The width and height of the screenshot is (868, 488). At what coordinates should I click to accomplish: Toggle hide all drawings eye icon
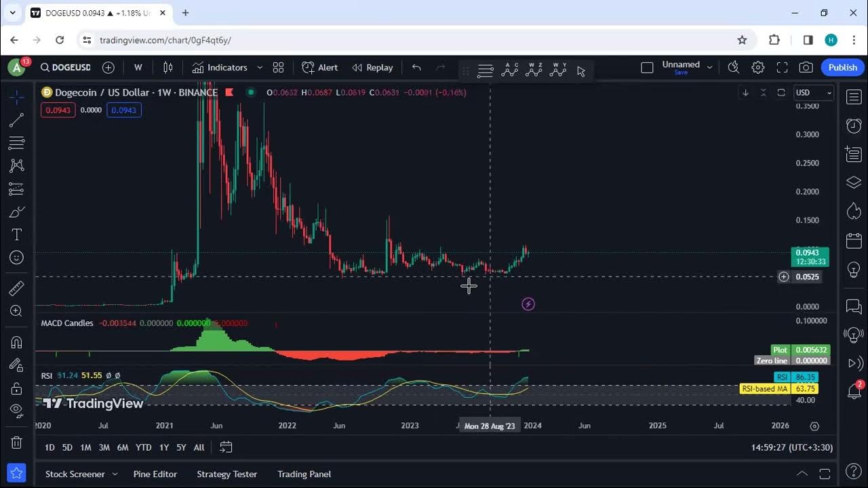[16, 410]
